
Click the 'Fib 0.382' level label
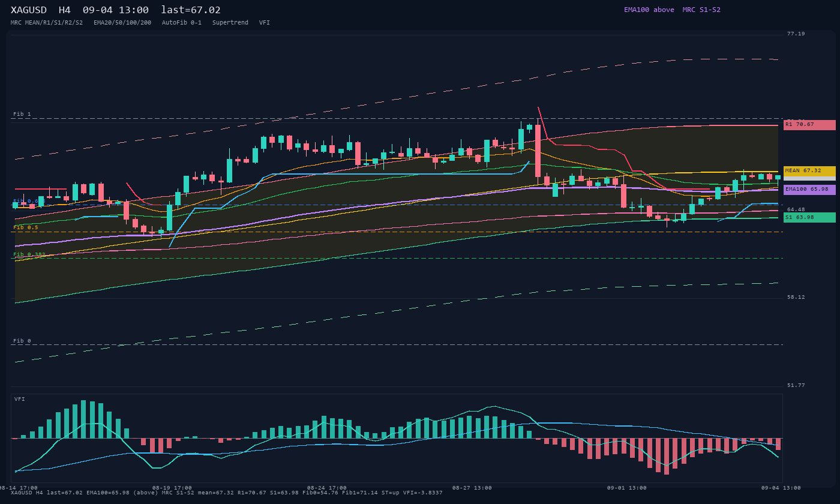29,254
